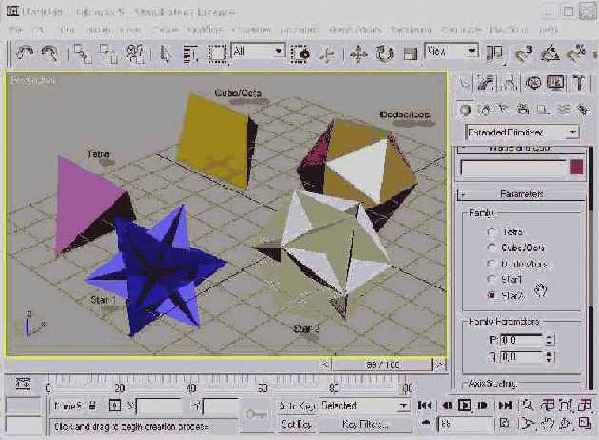This screenshot has width=599, height=440.
Task: Click the time slider showing 89 / 100
Action: point(382,365)
